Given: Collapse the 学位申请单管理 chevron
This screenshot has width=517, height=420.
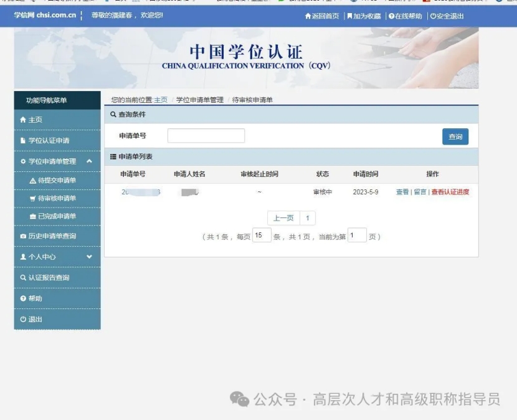Looking at the screenshot, I should 89,161.
